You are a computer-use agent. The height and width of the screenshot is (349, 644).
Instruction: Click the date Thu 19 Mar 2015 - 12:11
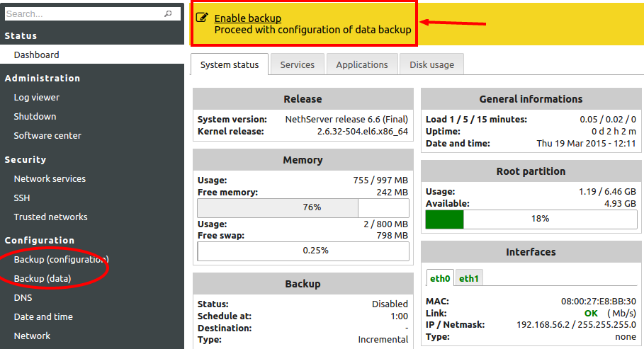[x=586, y=143]
